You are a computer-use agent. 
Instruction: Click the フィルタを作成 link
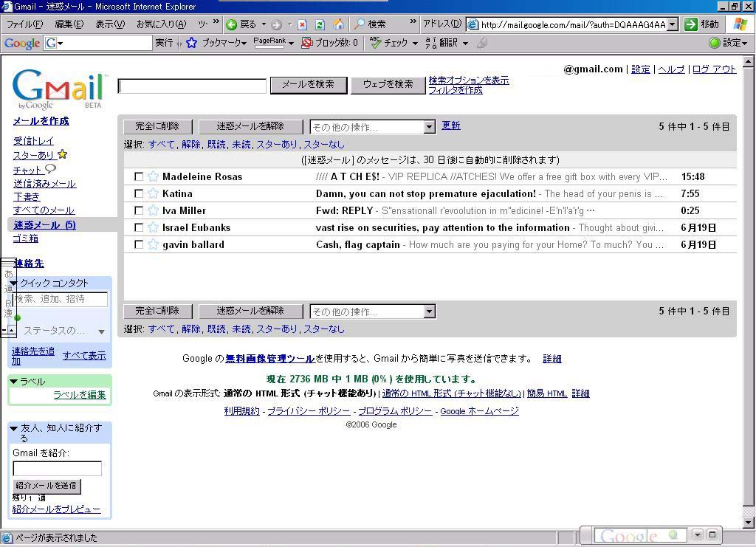(x=455, y=90)
